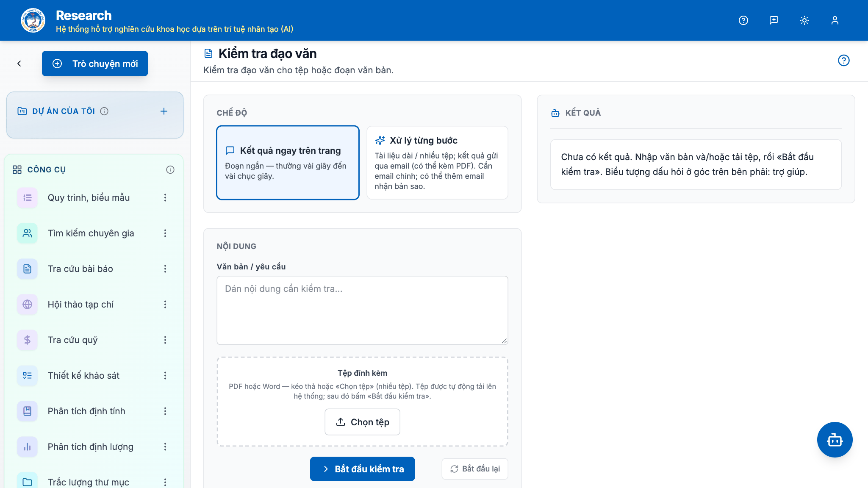Collapse sidebar with back chevron
The width and height of the screenshot is (868, 488).
(x=19, y=64)
